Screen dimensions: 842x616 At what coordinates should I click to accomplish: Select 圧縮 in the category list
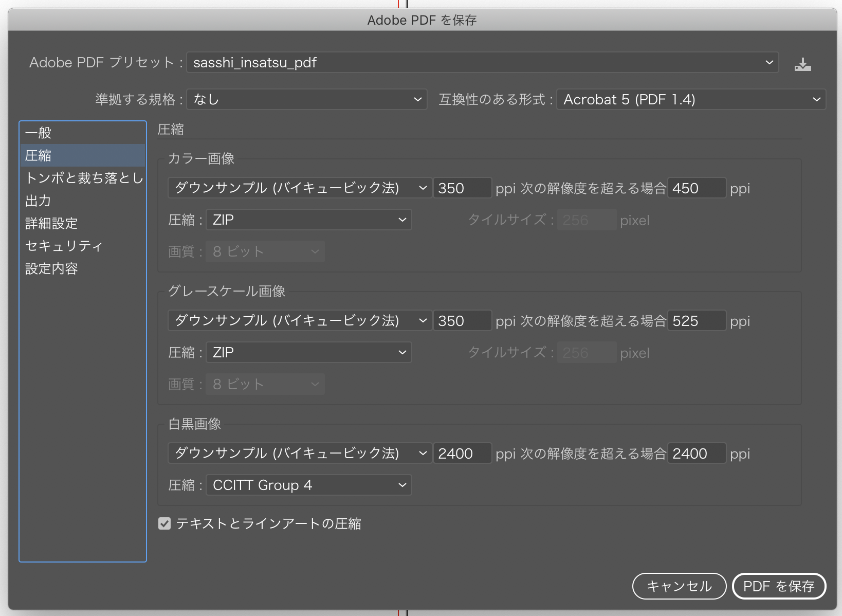pyautogui.click(x=83, y=155)
